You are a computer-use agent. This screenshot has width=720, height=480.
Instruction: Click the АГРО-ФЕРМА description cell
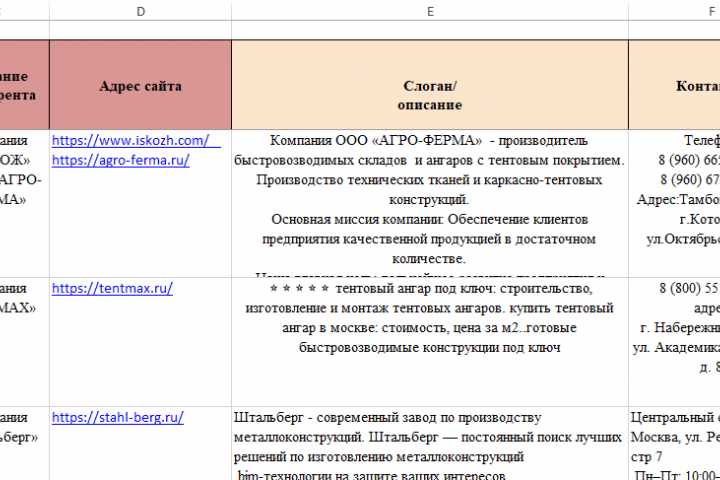430,203
